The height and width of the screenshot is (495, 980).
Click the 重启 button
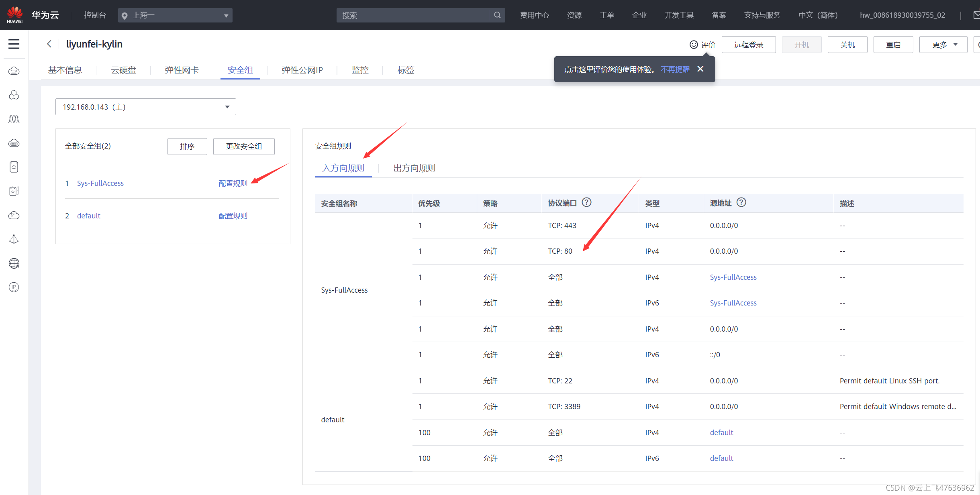pyautogui.click(x=893, y=45)
